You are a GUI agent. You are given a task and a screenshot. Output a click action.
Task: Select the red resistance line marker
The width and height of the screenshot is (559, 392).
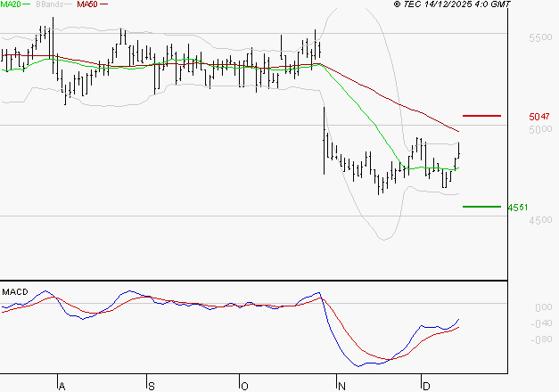click(x=482, y=116)
